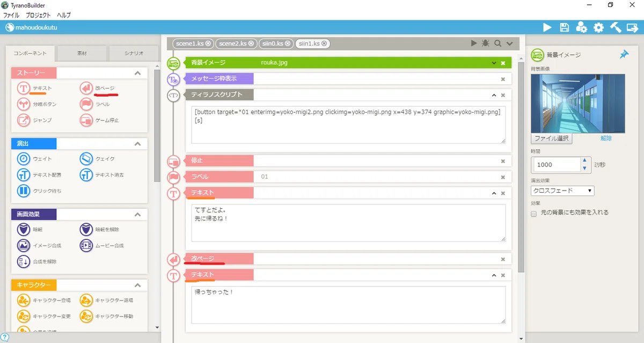Select the ジャンプ component icon

click(24, 120)
